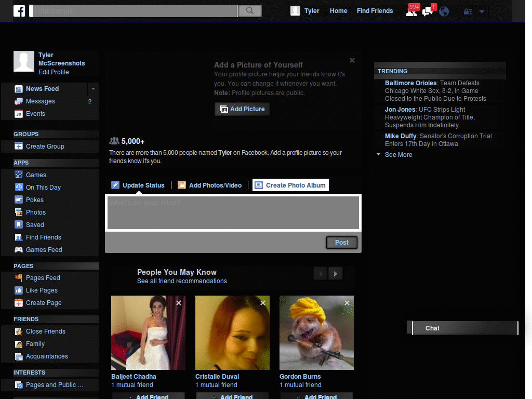Click Tyler McScreenshots name link

61,59
